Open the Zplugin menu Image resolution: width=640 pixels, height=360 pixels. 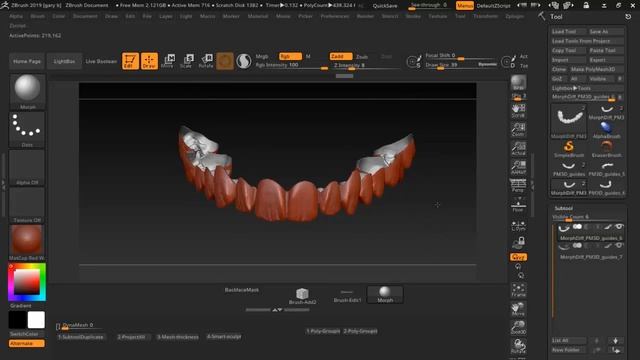(x=515, y=16)
